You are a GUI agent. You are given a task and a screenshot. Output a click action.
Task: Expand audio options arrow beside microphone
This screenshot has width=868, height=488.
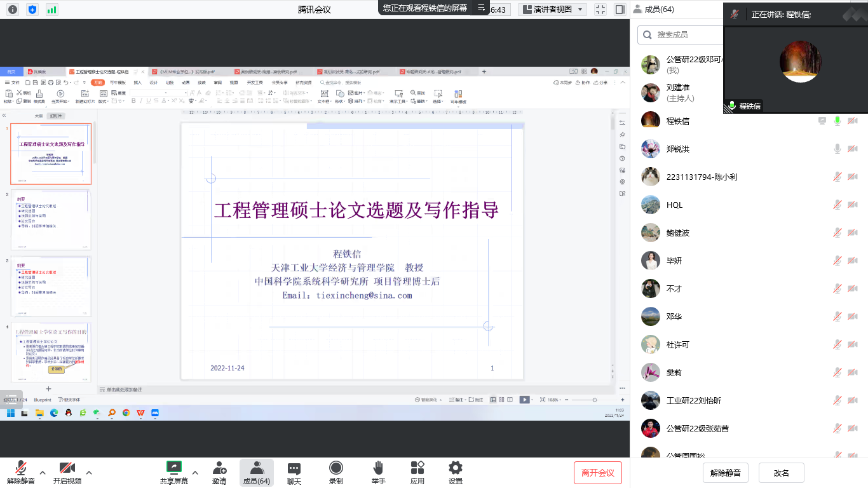tap(43, 473)
